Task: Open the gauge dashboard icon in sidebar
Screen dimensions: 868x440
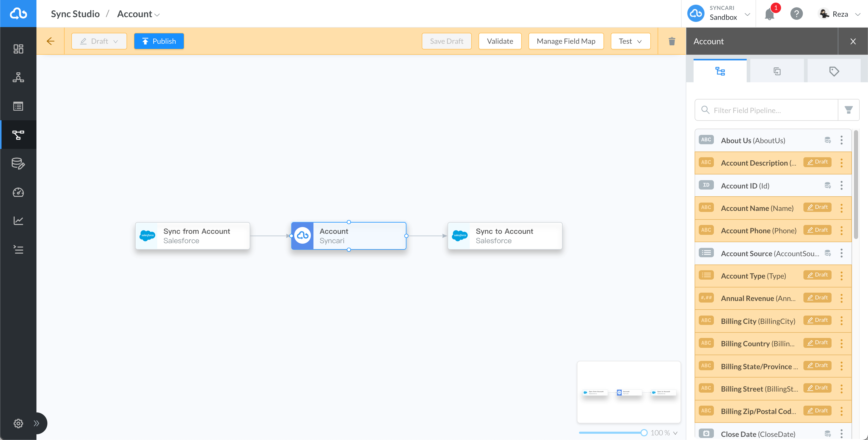Action: (18, 192)
